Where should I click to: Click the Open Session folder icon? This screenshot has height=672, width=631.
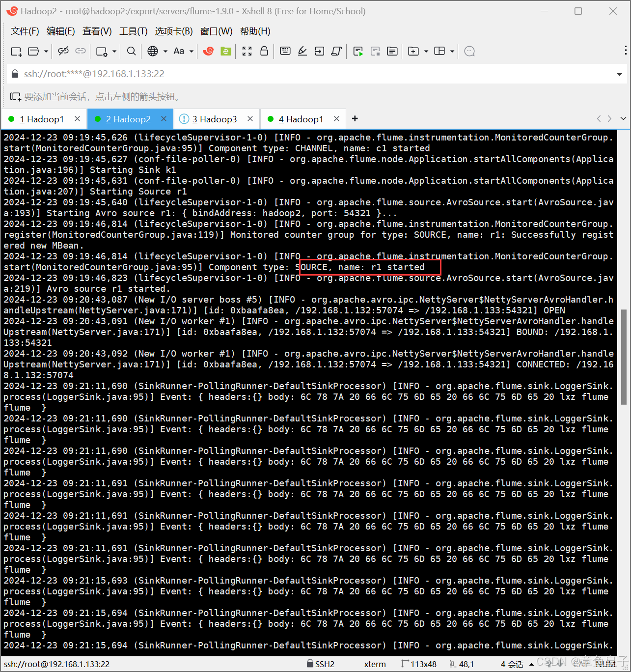(x=34, y=51)
